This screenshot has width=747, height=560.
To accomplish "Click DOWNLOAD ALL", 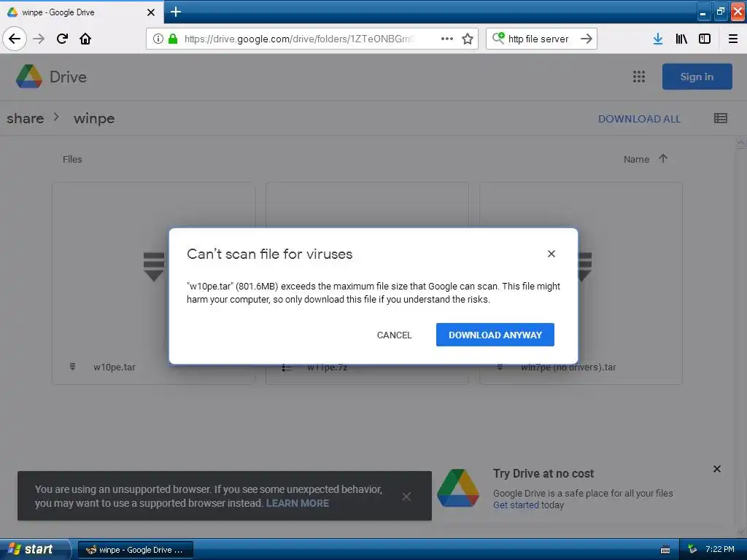I will coord(639,119).
